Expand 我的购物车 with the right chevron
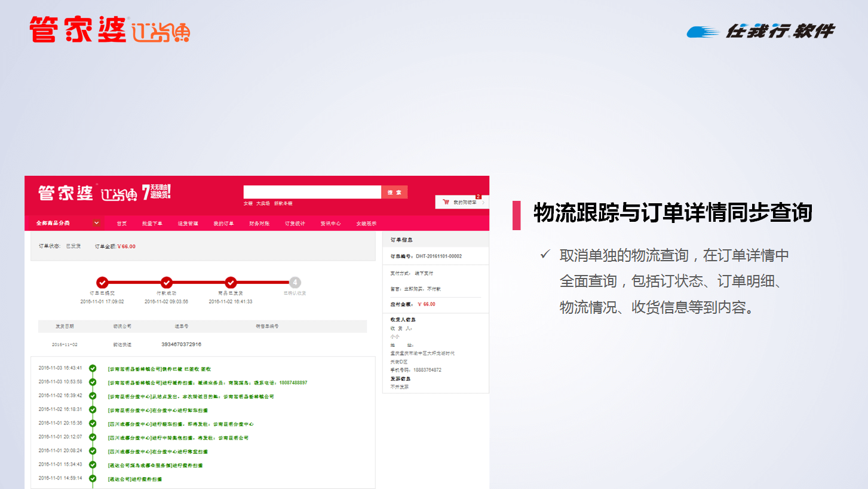The width and height of the screenshot is (868, 489). click(483, 202)
